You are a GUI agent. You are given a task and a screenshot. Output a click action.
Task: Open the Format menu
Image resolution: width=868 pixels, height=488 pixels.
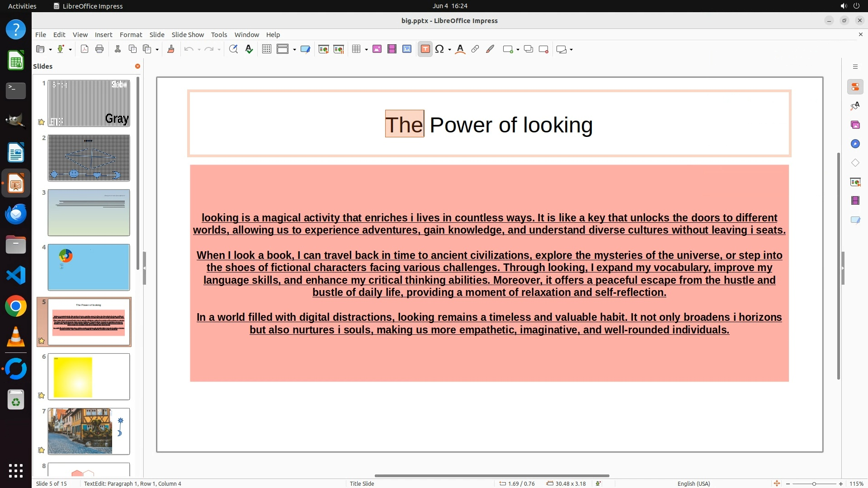(x=131, y=35)
